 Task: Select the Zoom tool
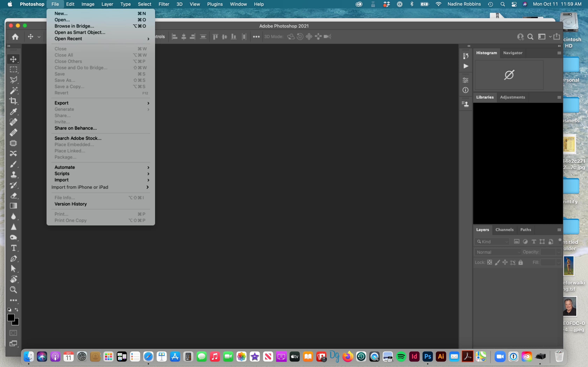tap(13, 290)
